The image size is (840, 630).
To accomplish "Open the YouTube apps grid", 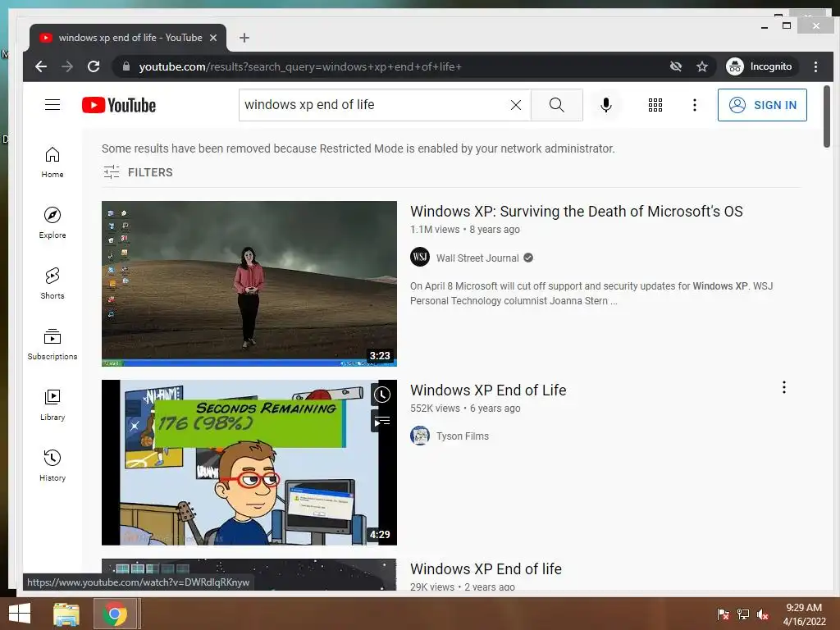I will click(655, 105).
